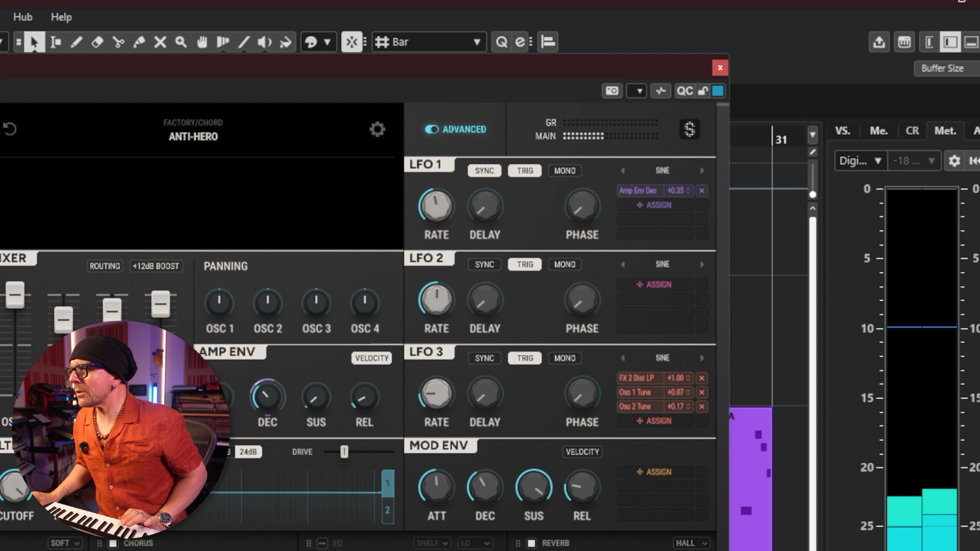Image resolution: width=980 pixels, height=551 pixels.
Task: Open the Bar grid type dropdown
Action: [429, 42]
